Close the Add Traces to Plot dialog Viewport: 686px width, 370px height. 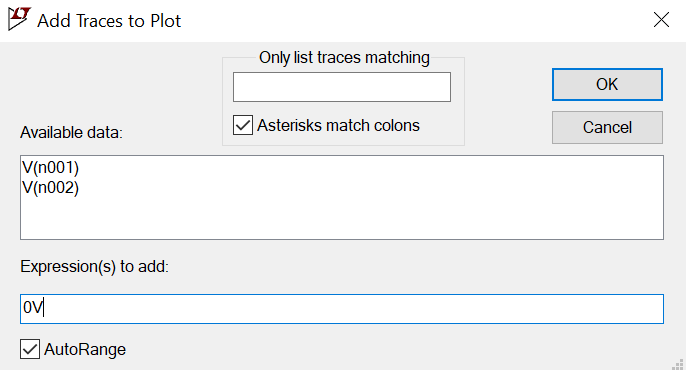pyautogui.click(x=661, y=20)
